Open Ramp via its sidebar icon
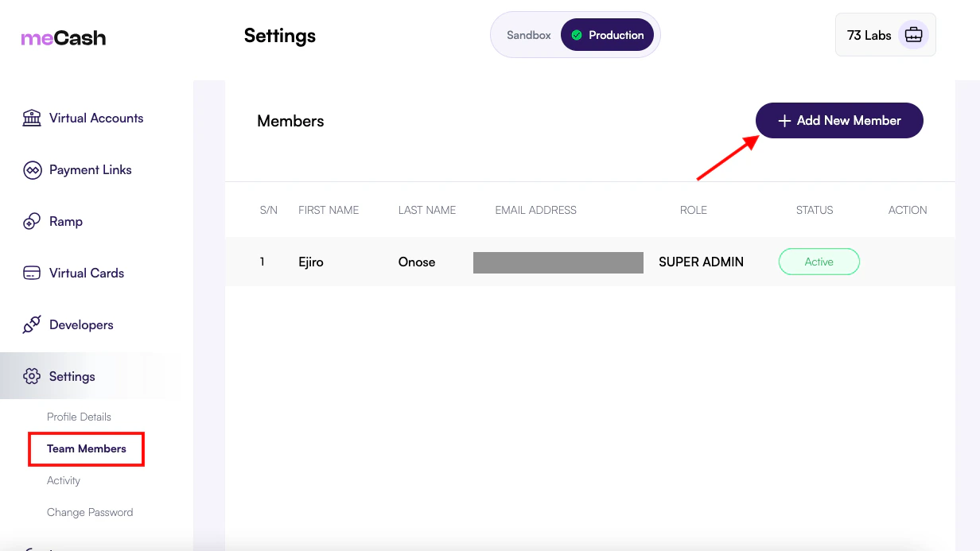Screen dimensions: 980x551 31,221
